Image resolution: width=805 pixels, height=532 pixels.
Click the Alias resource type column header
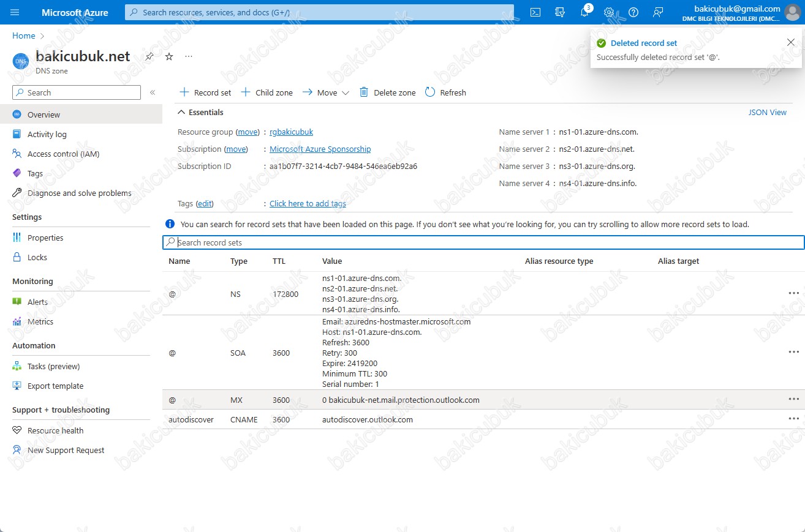point(559,261)
